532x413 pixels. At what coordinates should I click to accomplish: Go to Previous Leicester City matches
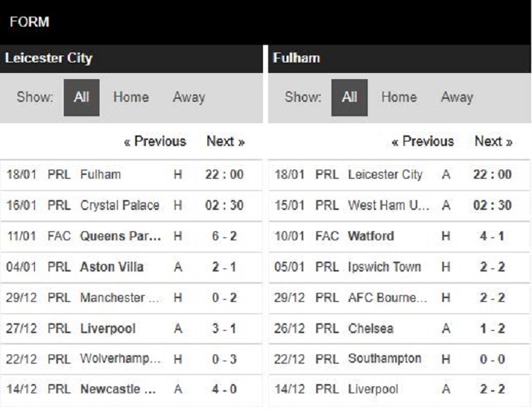click(155, 141)
